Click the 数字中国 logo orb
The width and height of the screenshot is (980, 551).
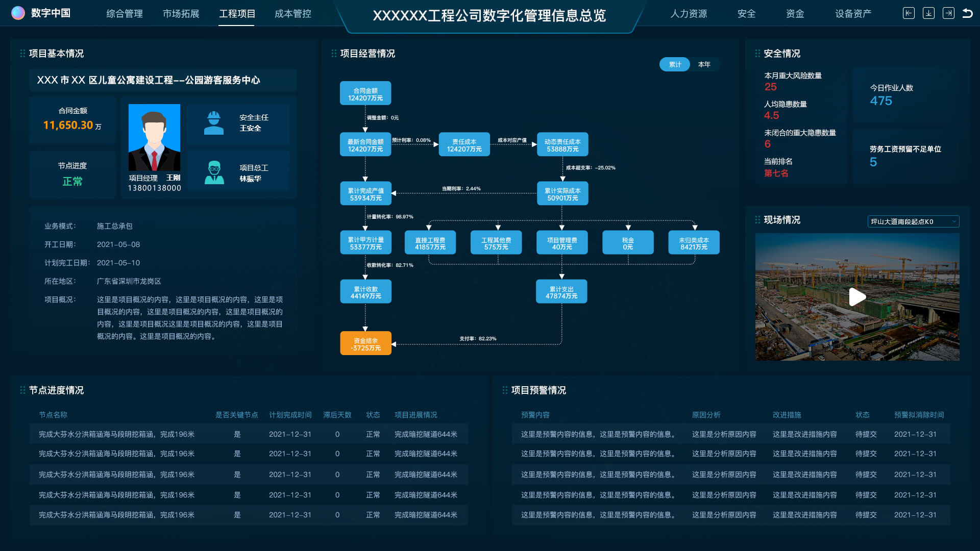[18, 13]
